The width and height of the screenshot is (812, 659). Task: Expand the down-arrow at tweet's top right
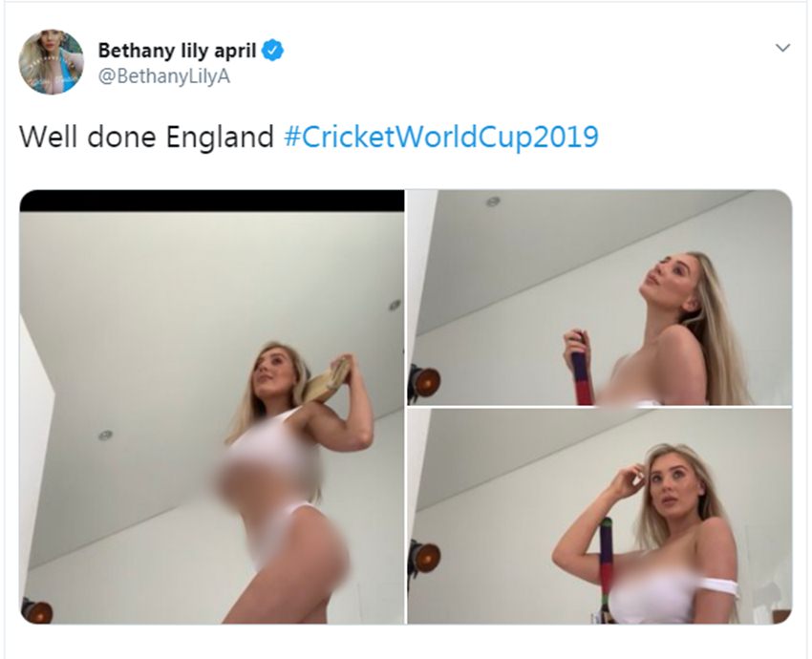782,48
